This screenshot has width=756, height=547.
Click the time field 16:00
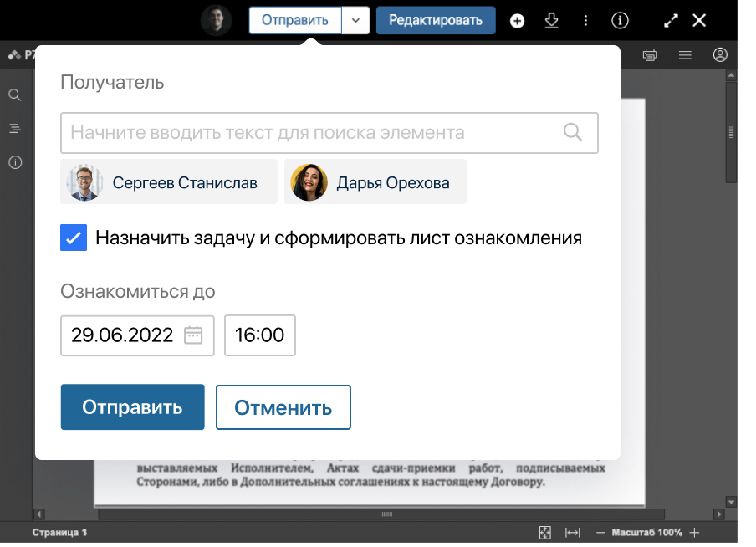[x=260, y=335]
